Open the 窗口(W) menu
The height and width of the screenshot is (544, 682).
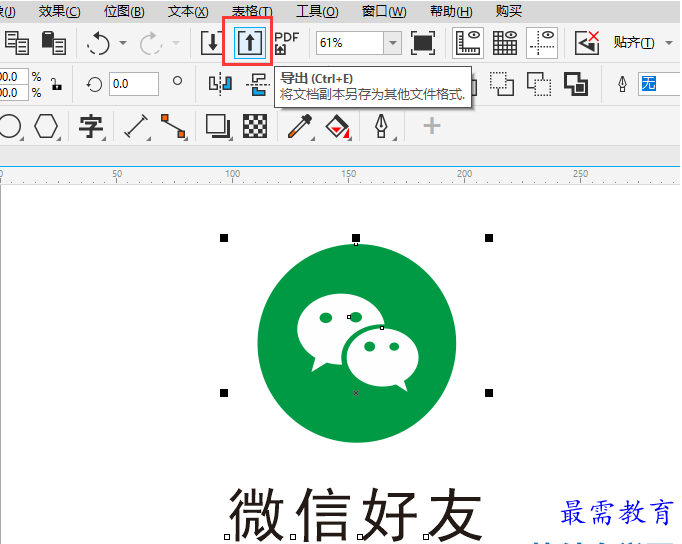[x=384, y=11]
